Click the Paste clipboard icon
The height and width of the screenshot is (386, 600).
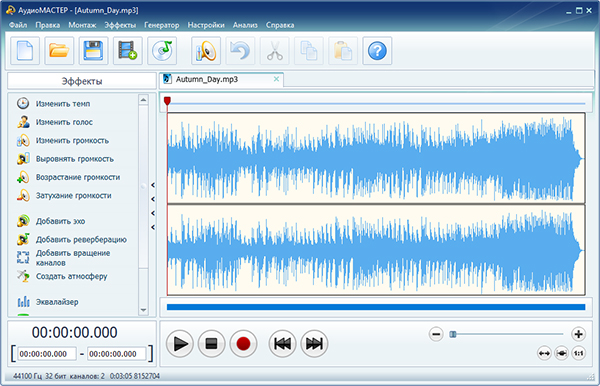343,51
